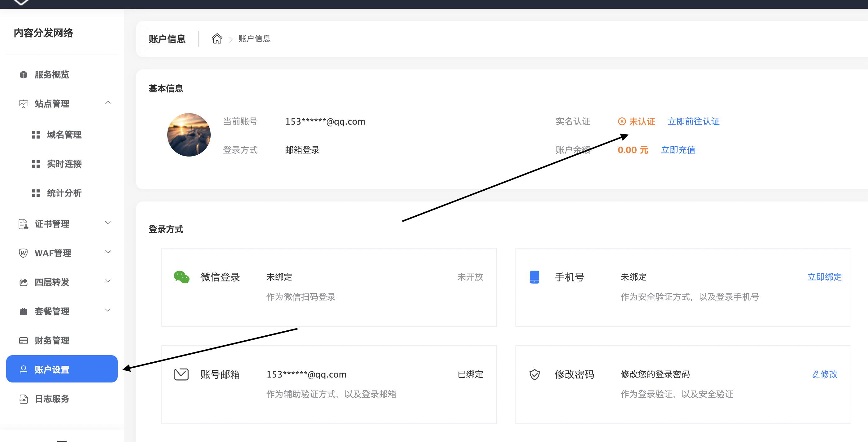This screenshot has height=442, width=868.
Task: Collapse the 站点管理 menu chevron
Action: click(108, 103)
